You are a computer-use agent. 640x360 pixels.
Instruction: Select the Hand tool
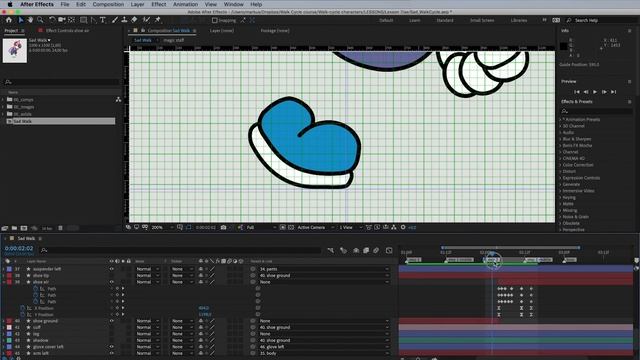point(30,20)
